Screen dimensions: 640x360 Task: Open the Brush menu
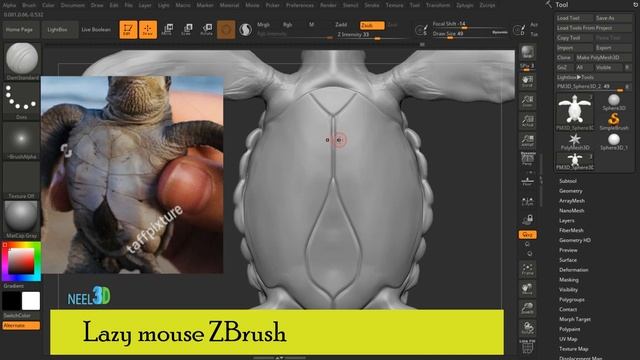click(29, 5)
